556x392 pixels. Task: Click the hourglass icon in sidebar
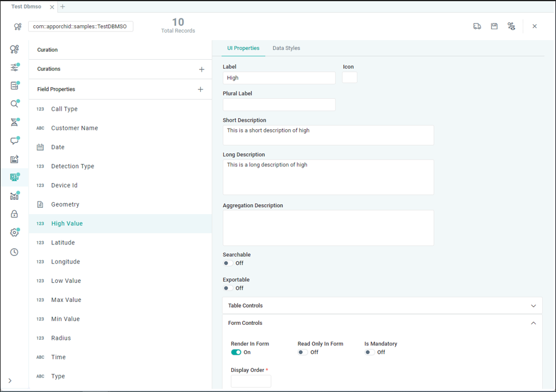(x=14, y=122)
